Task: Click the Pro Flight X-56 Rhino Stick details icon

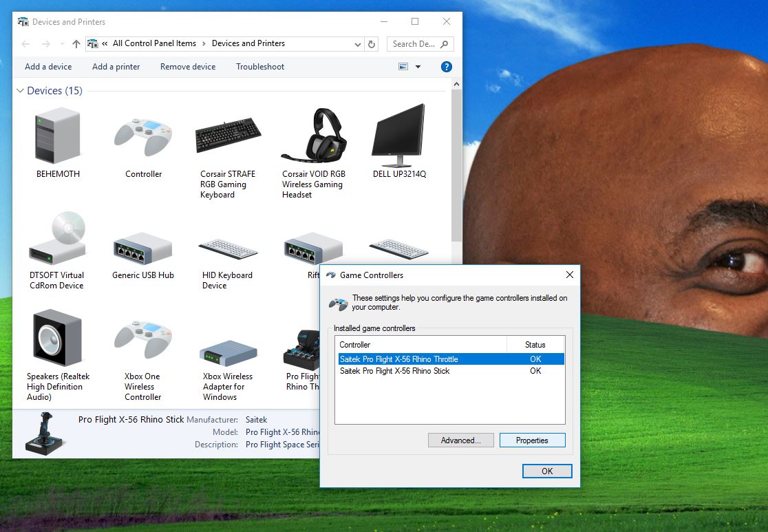Action: point(45,434)
